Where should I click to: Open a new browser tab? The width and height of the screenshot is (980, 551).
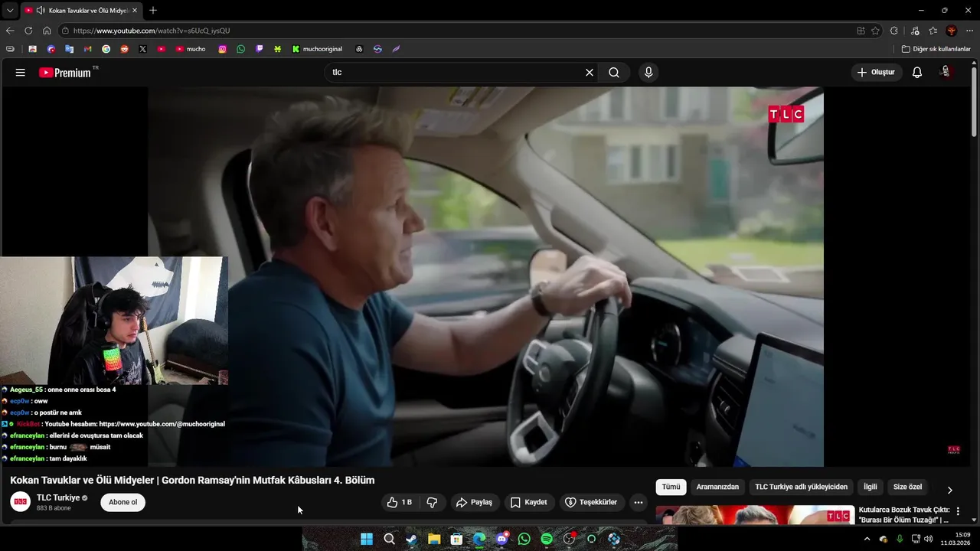pyautogui.click(x=153, y=11)
